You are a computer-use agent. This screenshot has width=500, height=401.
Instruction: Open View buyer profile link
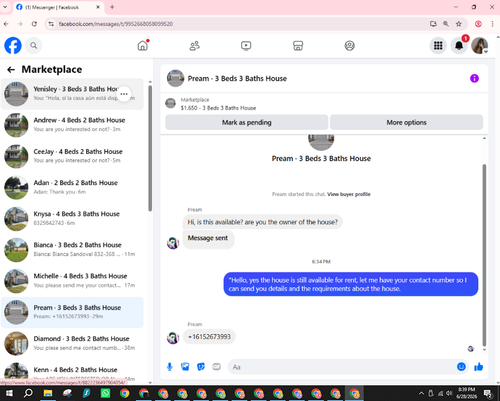click(349, 194)
